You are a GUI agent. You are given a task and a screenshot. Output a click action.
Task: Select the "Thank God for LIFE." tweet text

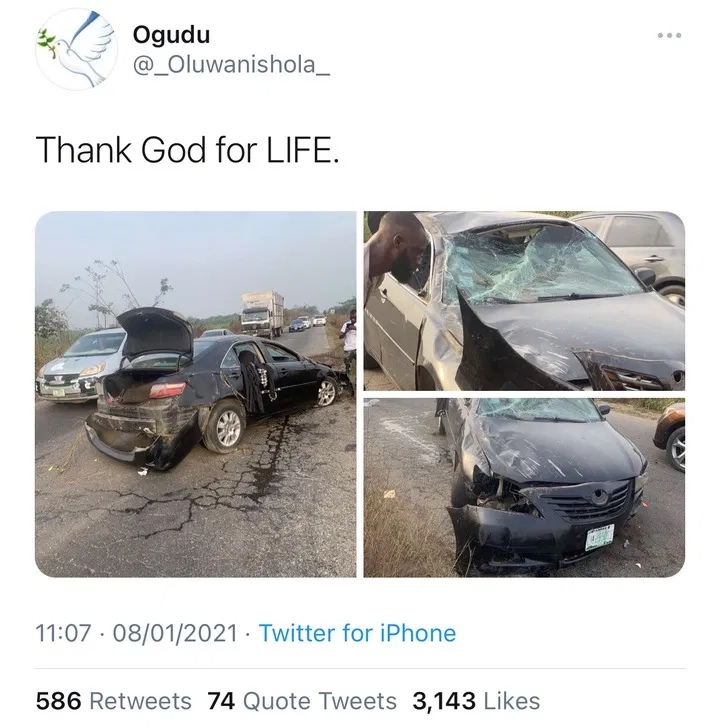187,150
